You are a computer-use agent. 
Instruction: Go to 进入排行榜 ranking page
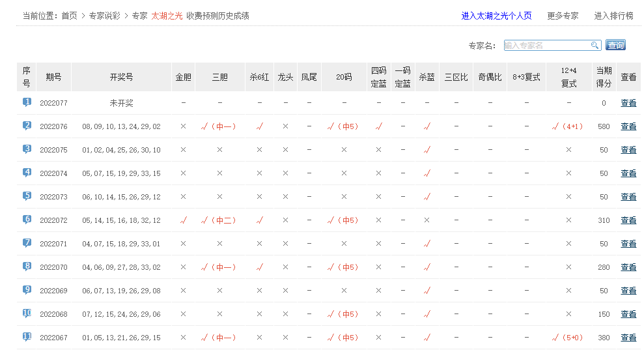coord(613,16)
